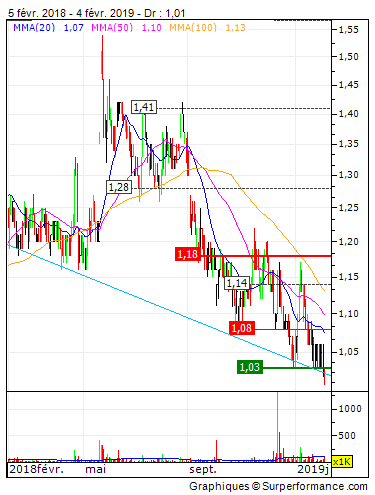This screenshot has width=375, height=495.
Task: Click the 1,25 price axis label
Action: 349,207
